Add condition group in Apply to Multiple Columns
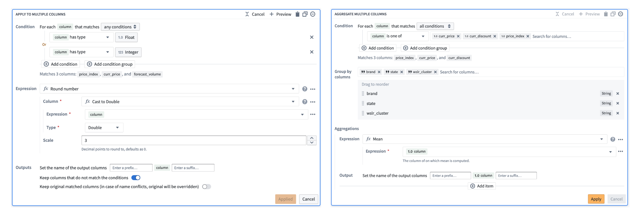 [110, 64]
